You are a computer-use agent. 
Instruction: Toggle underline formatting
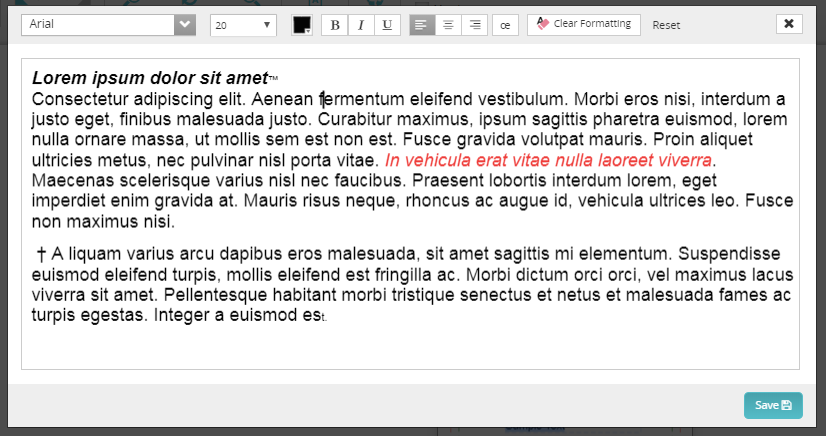point(387,25)
